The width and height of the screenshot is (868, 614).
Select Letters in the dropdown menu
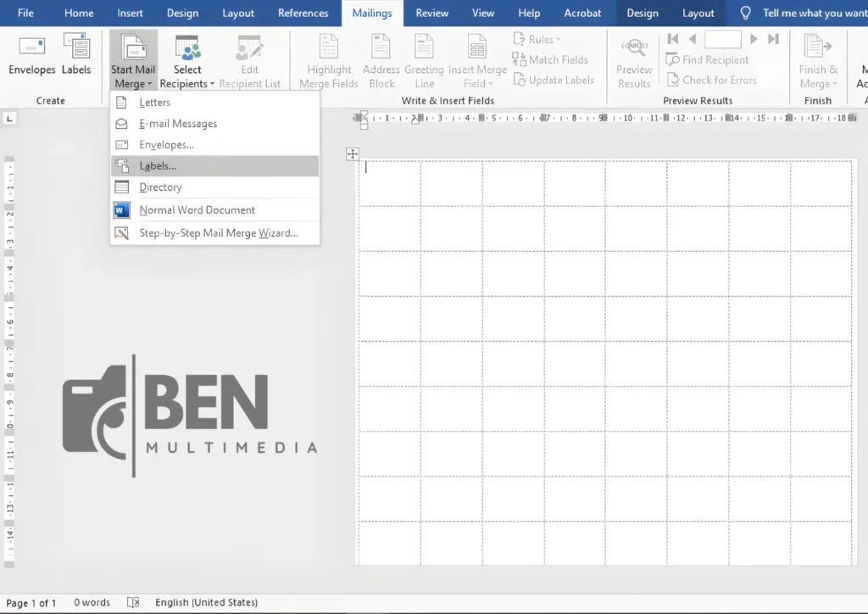[154, 102]
